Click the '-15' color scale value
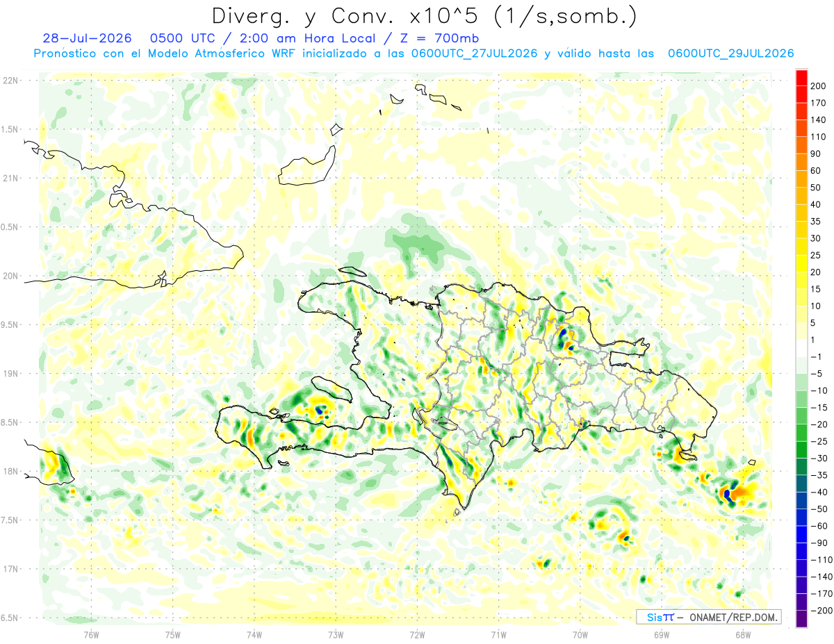The height and width of the screenshot is (644, 834). click(821, 408)
